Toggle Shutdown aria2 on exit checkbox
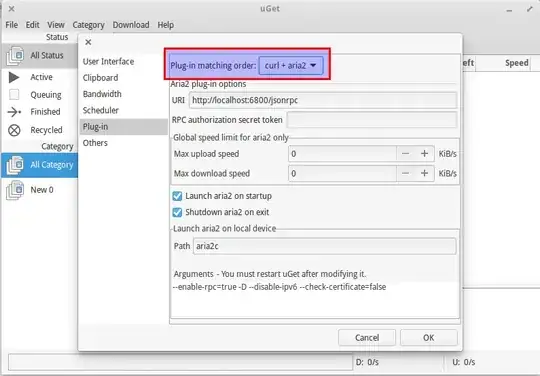Image resolution: width=540 pixels, height=376 pixels. pyautogui.click(x=177, y=212)
